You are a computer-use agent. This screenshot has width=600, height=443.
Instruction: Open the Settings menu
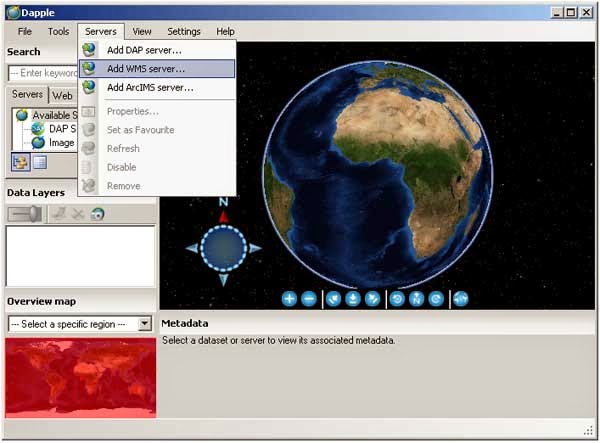[x=184, y=31]
